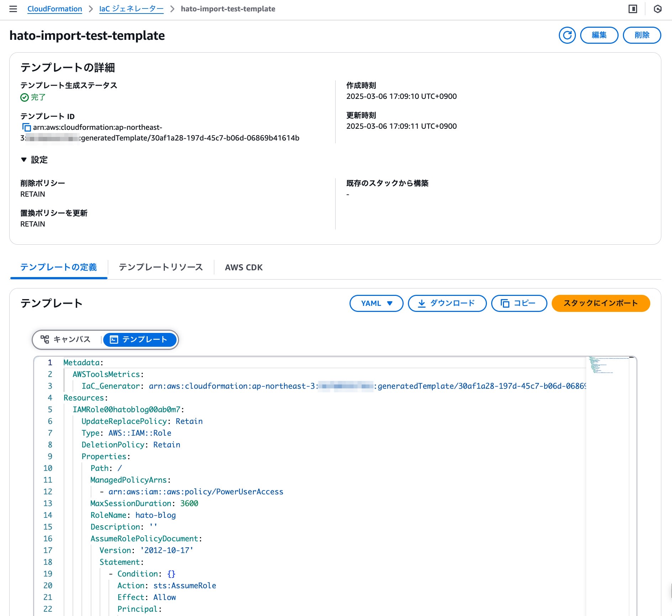Click the code minimap preview
Screen dimensions: 672x616
(607, 365)
